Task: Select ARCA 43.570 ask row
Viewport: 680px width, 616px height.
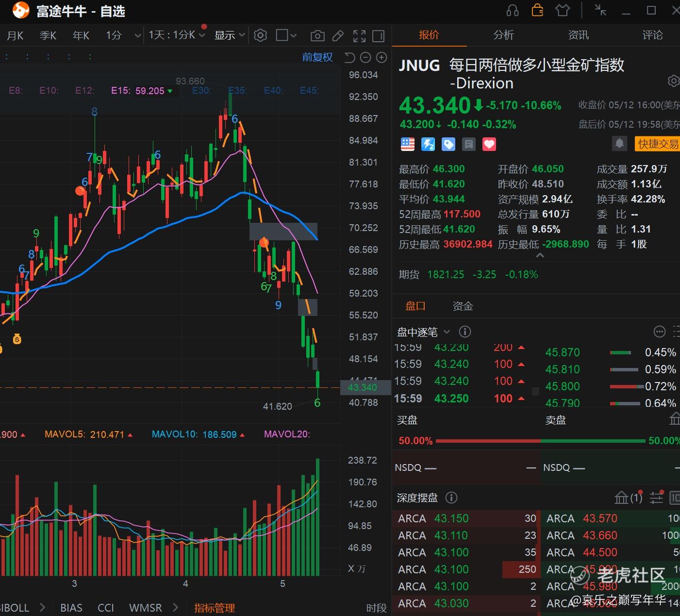Action: [611, 518]
